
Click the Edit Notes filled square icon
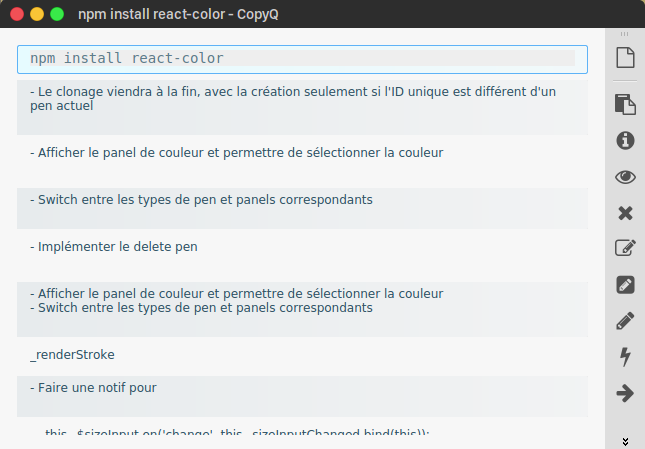pos(626,285)
